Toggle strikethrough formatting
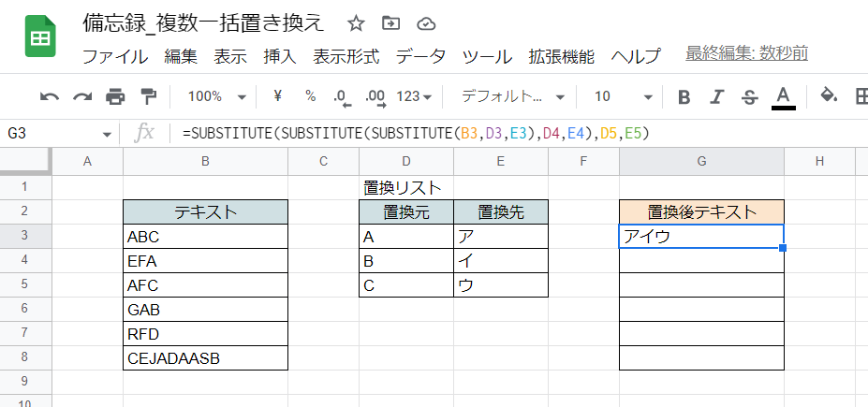 click(749, 97)
